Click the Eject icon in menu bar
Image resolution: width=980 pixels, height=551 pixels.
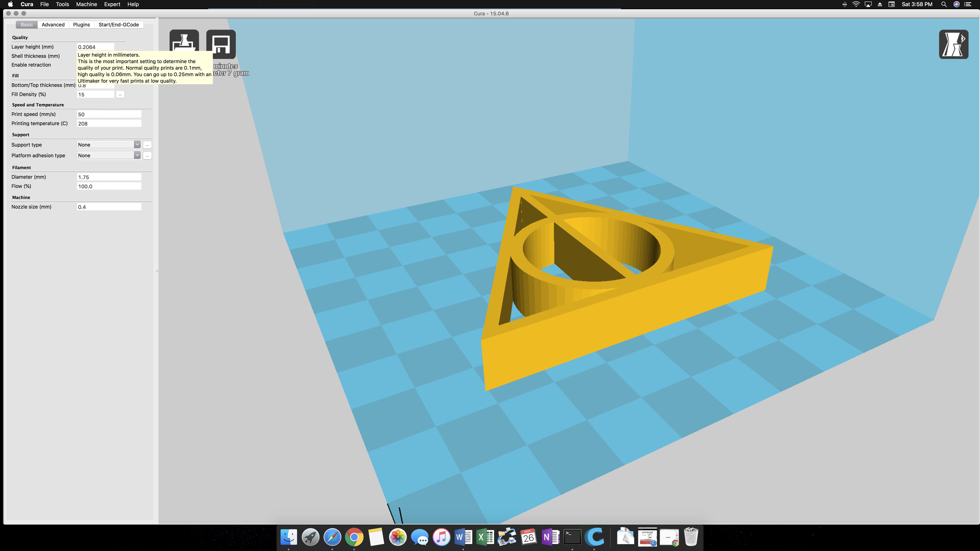pos(880,4)
